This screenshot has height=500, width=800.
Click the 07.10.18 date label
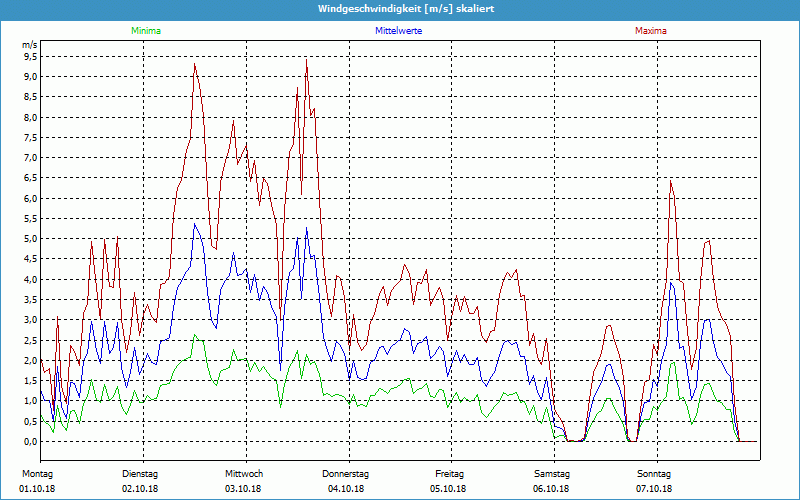(x=654, y=489)
